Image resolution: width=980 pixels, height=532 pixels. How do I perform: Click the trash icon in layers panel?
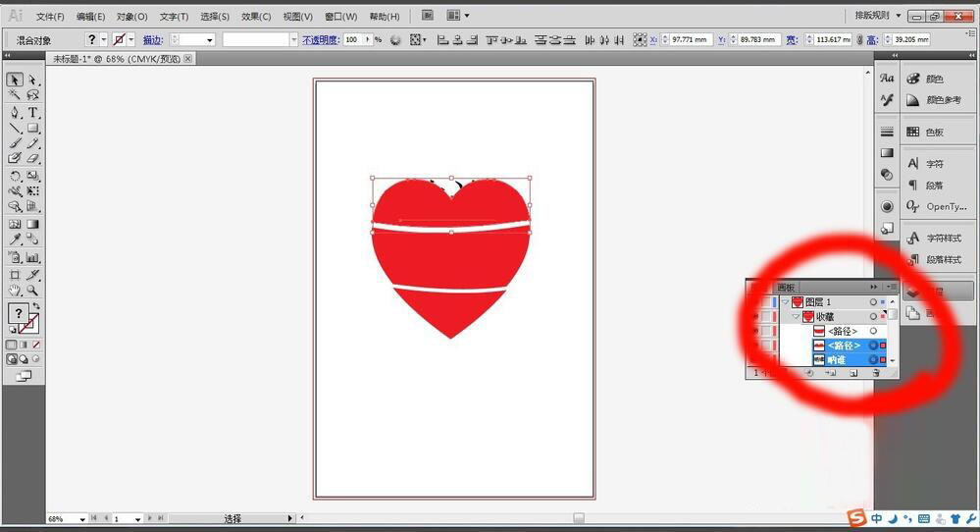click(x=876, y=373)
